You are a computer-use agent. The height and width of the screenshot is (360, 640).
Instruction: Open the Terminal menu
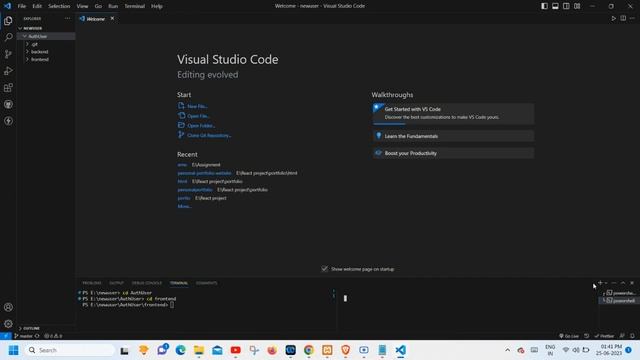(135, 6)
